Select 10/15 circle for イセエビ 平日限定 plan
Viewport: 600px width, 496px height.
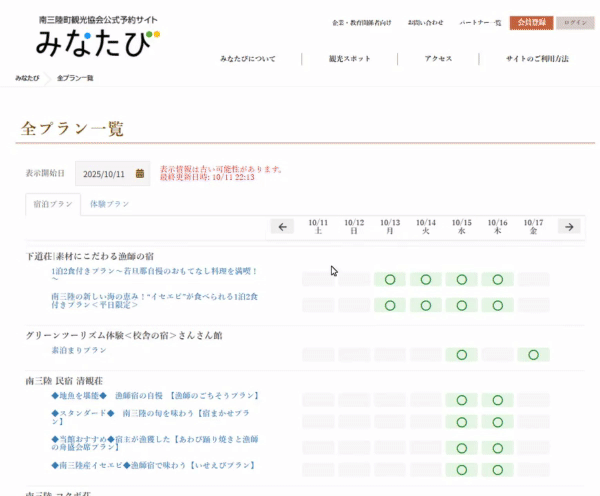point(462,305)
